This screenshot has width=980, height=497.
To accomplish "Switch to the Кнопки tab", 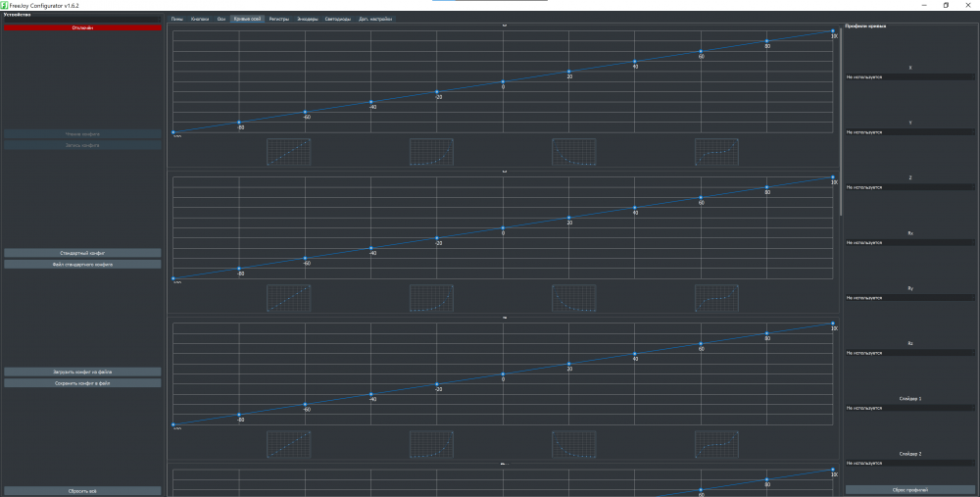I will 200,19.
